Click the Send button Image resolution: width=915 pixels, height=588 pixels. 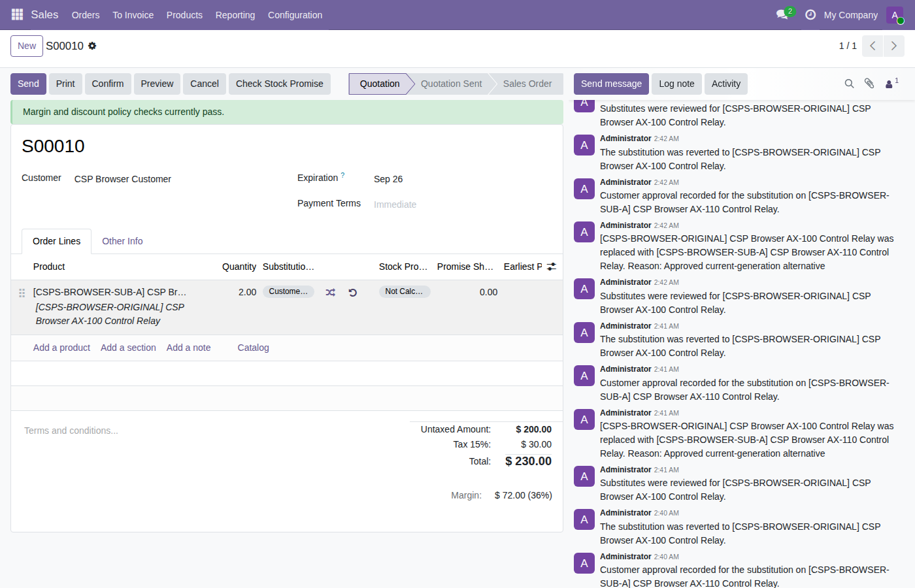point(28,84)
